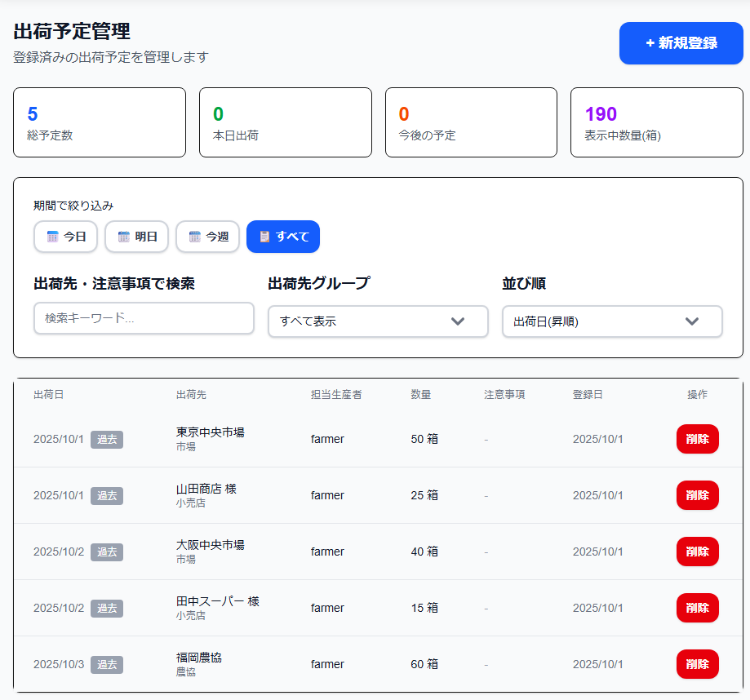The width and height of the screenshot is (750, 700).
Task: Click the calendar icon on 今週 filter
Action: [x=195, y=237]
